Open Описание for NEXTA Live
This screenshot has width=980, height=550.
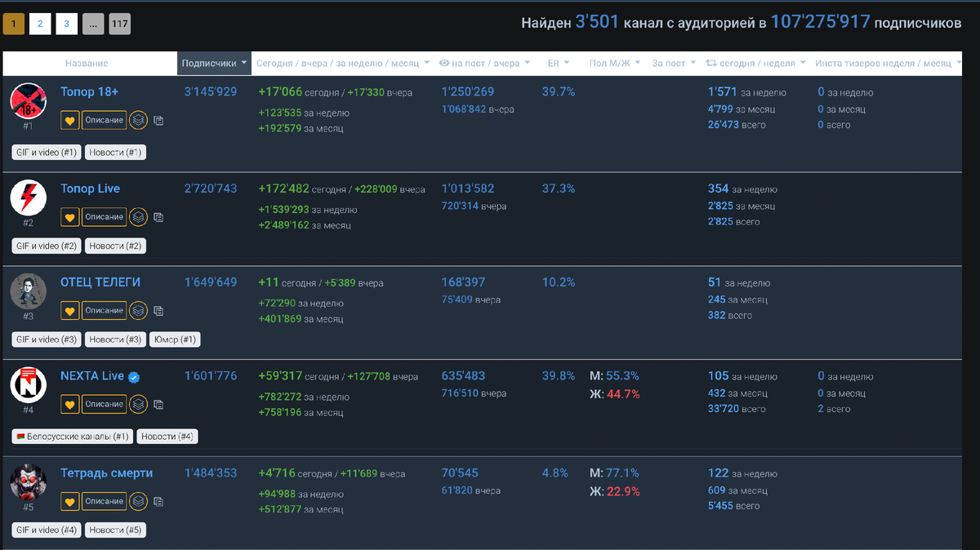pos(105,404)
